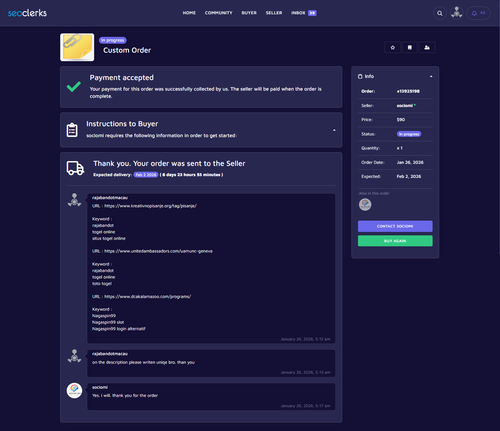Click the price value $90
The image size is (500, 431).
[401, 120]
